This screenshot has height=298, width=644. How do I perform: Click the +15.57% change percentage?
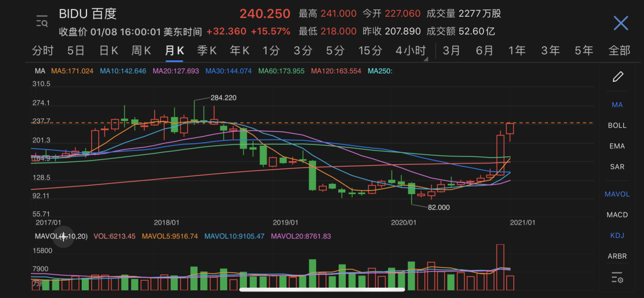pyautogui.click(x=271, y=31)
